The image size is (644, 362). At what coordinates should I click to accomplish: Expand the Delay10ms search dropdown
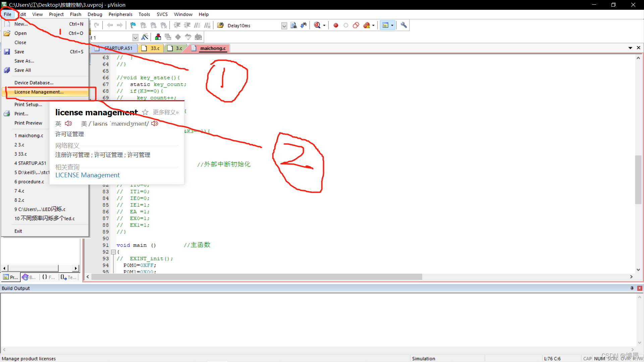(284, 26)
